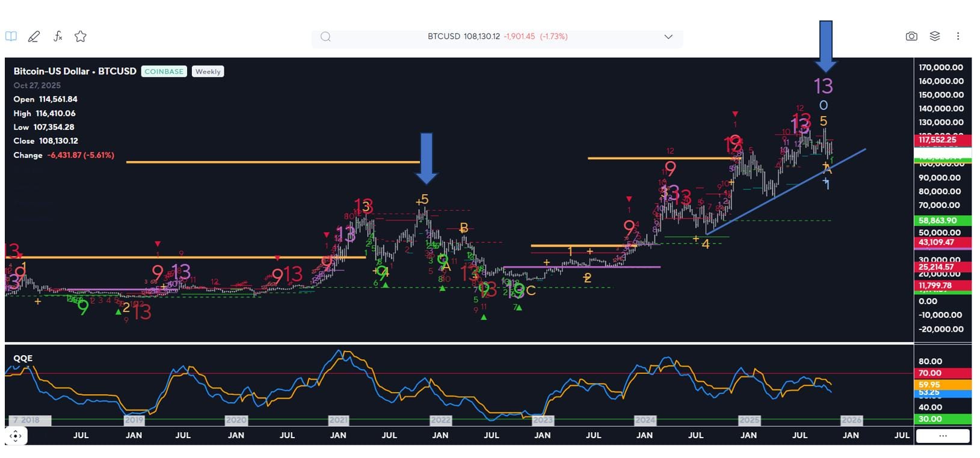
Task: Click the red 117,552.25 price label
Action: click(942, 139)
